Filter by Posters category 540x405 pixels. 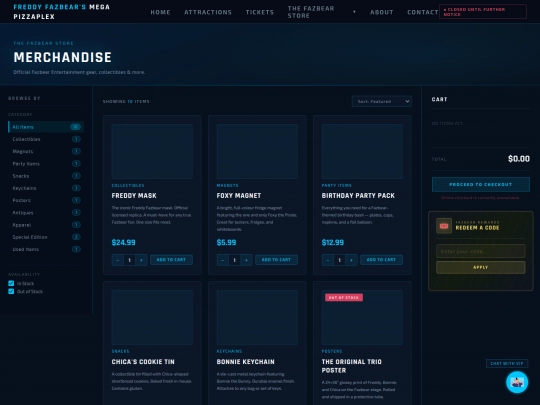pos(46,200)
